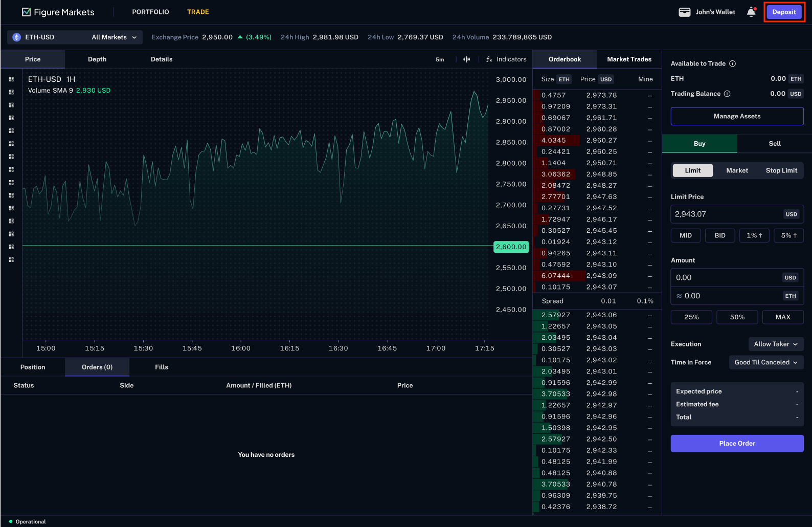Set limit price to MID
812x527 pixels.
pyautogui.click(x=685, y=235)
